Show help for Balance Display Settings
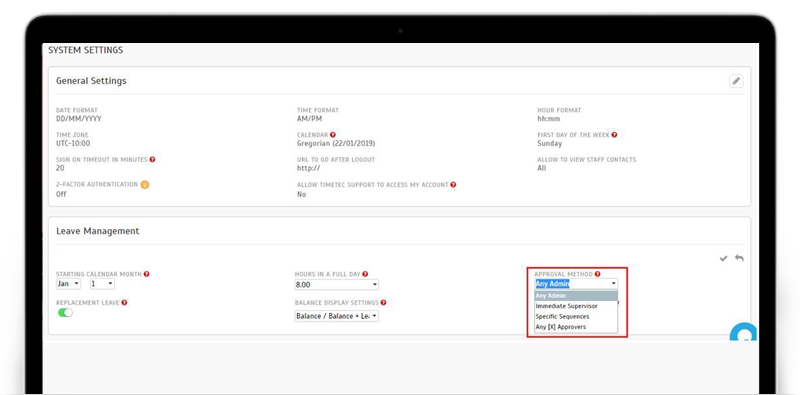Viewport: 800px width, 395px height. click(383, 303)
